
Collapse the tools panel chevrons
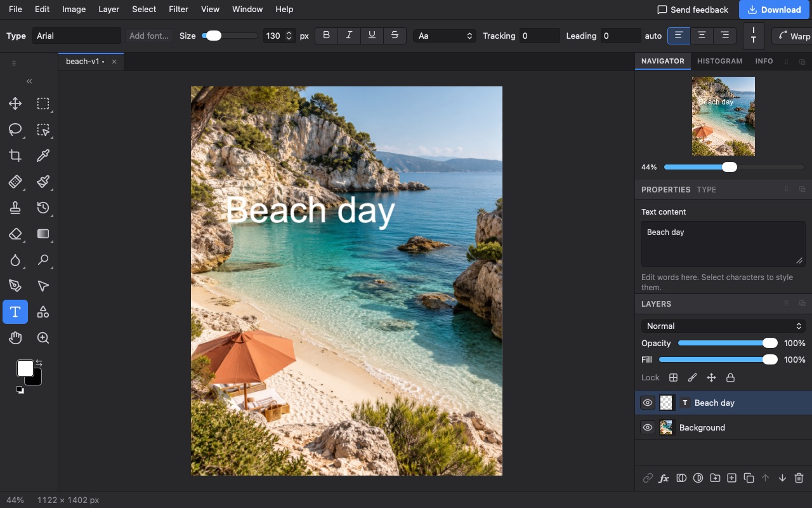[x=29, y=81]
